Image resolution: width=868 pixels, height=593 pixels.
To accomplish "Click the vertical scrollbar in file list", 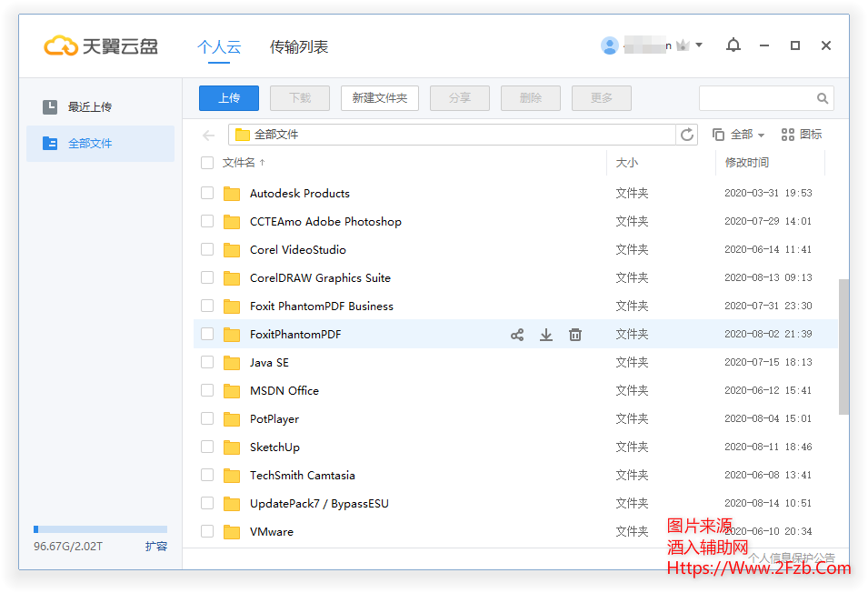I will (x=843, y=346).
